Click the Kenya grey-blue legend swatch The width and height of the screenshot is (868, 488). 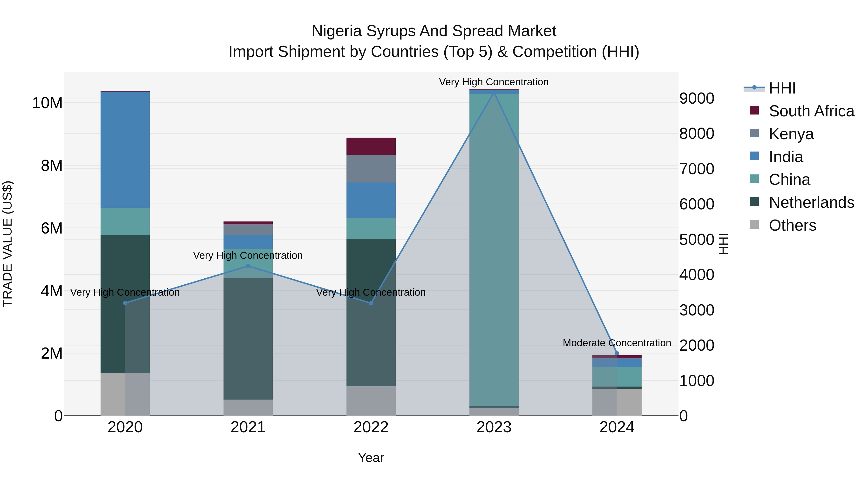[754, 133]
